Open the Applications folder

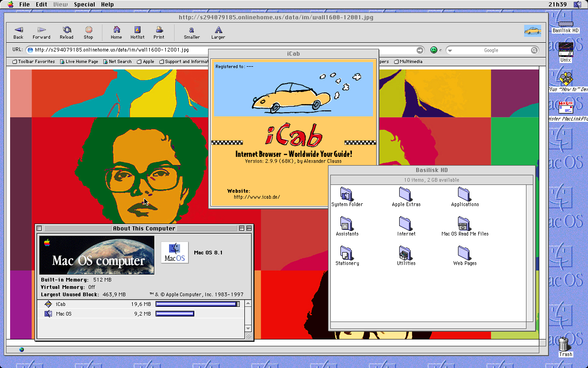465,197
